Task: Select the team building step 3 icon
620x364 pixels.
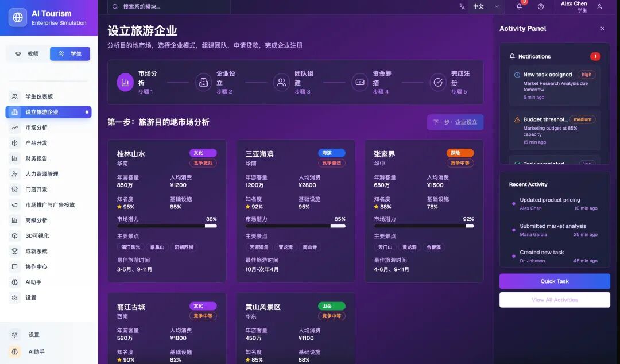Action: (281, 82)
